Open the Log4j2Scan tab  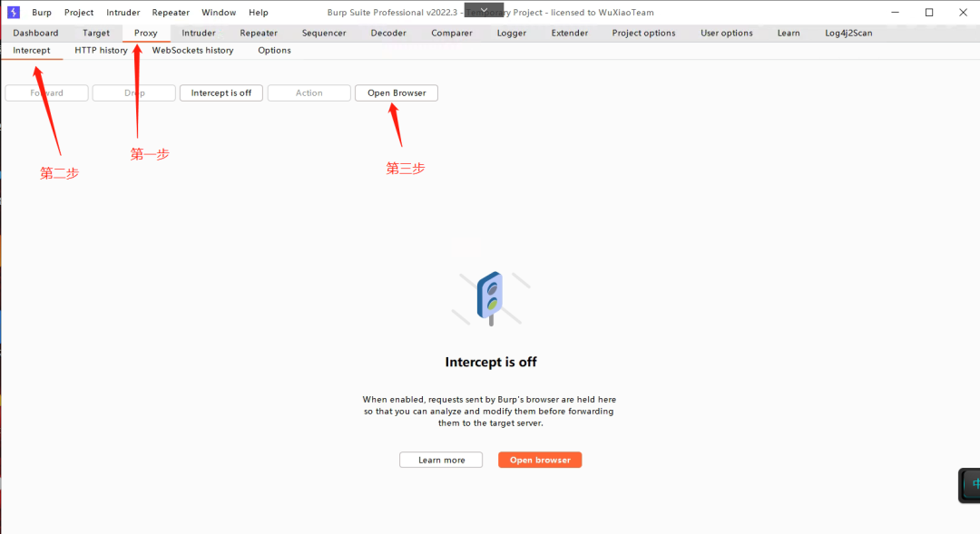pyautogui.click(x=848, y=34)
